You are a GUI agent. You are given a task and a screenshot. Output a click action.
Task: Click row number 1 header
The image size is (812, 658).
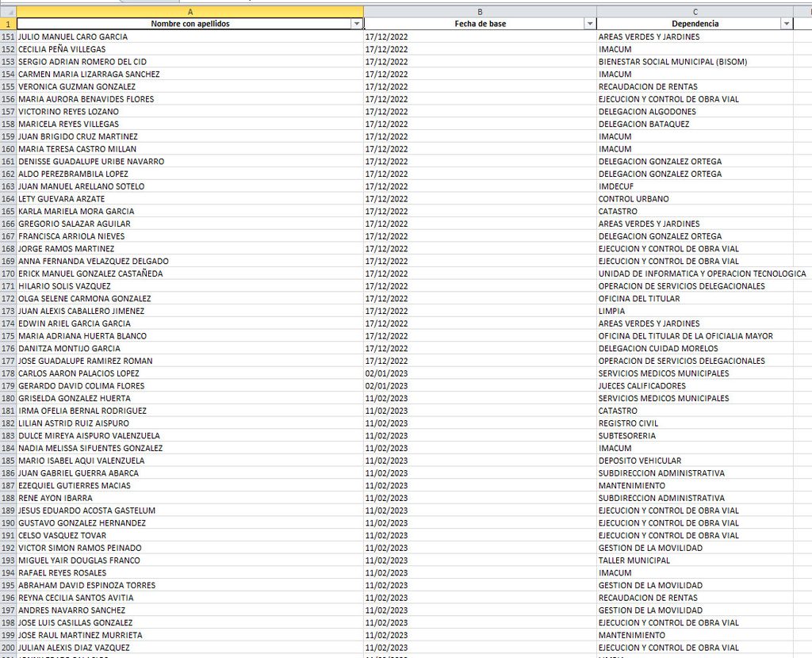[8, 24]
